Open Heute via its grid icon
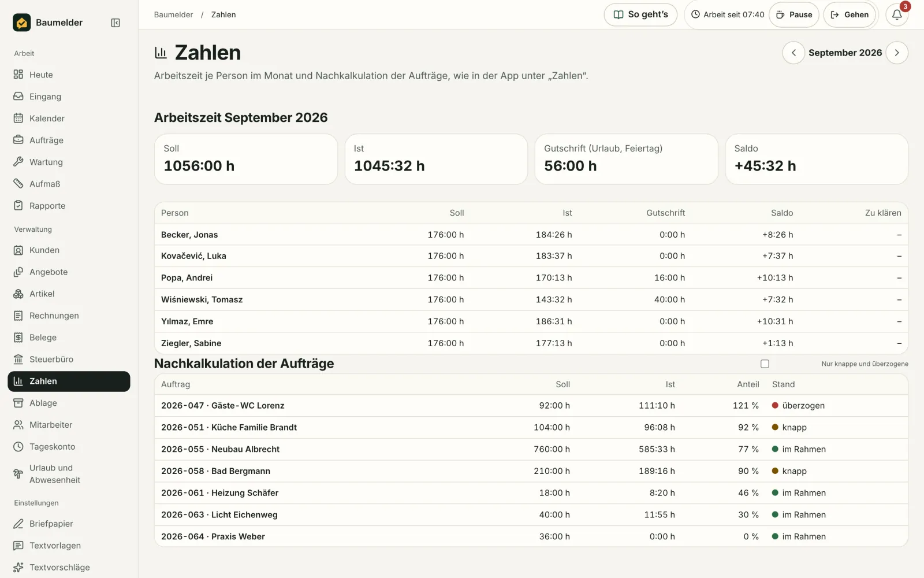Screen dimensions: 924x578 [x=18, y=75]
